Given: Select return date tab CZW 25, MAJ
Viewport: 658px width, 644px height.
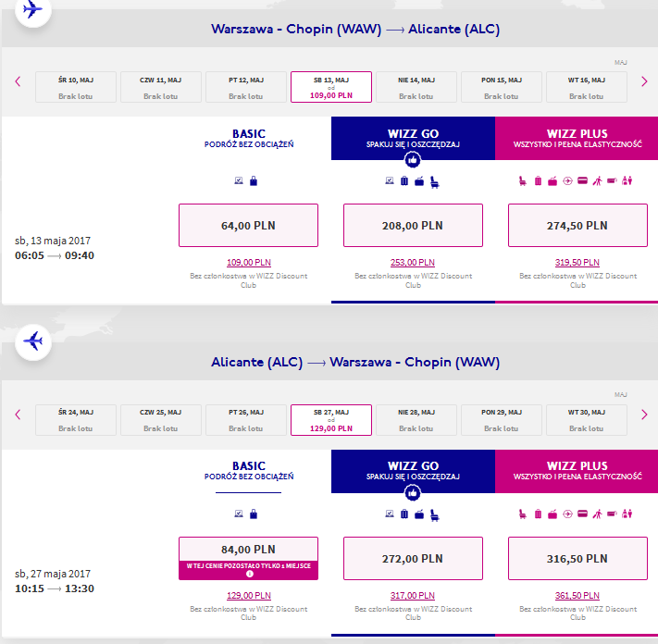Looking at the screenshot, I should point(161,420).
